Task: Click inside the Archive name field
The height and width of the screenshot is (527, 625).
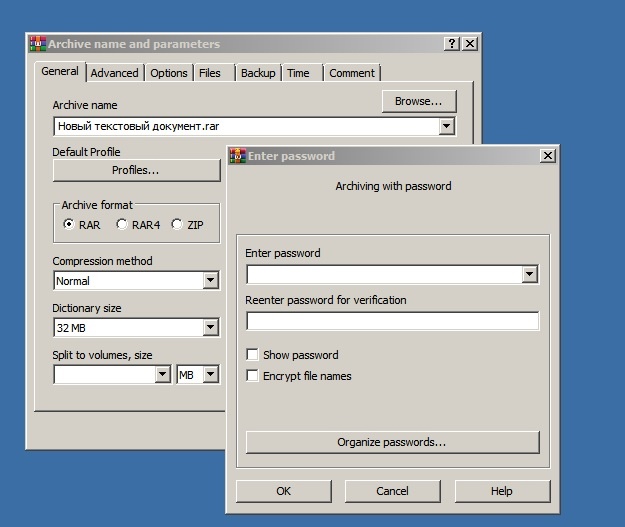Action: (246, 126)
